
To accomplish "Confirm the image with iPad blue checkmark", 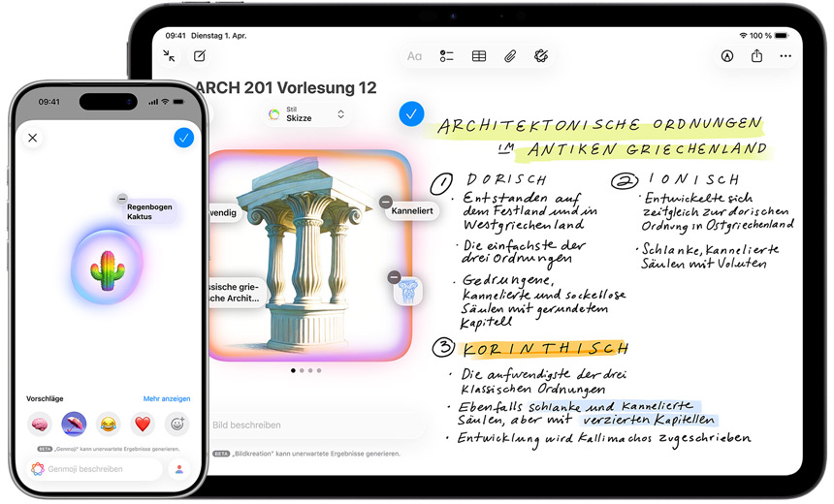I will point(411,113).
